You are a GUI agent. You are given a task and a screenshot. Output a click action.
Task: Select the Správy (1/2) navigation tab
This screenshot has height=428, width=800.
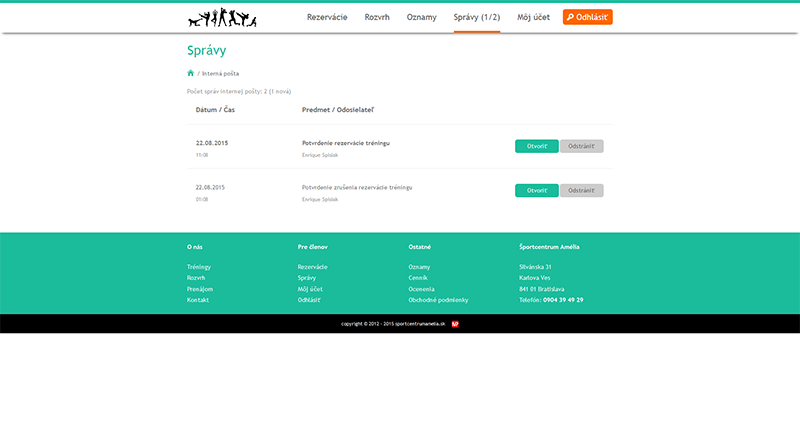(x=476, y=17)
